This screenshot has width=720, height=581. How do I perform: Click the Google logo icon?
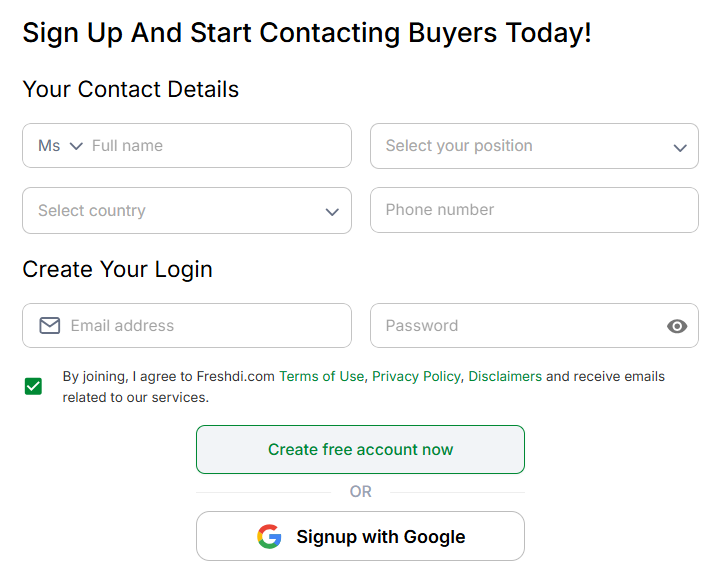click(269, 536)
